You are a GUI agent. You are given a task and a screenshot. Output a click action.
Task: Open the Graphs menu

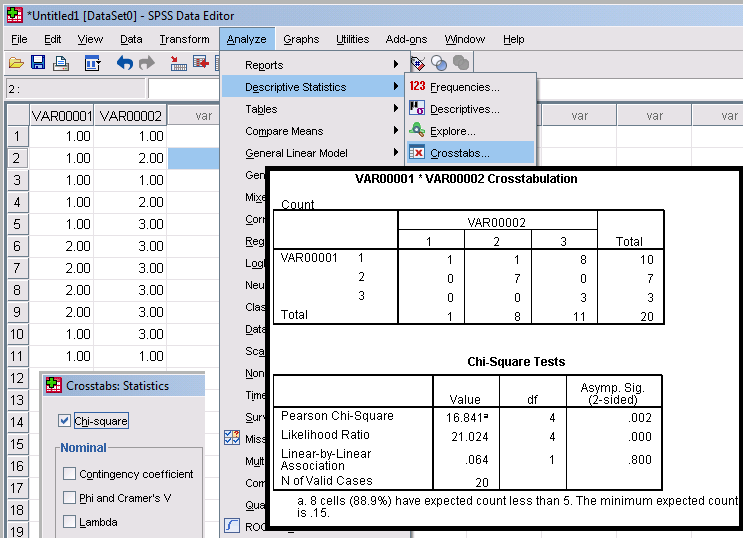coord(301,39)
